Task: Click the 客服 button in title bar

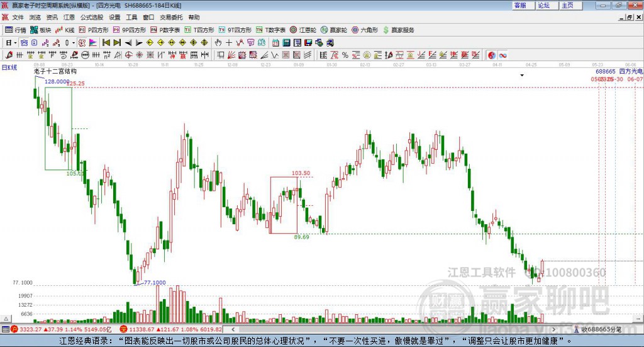Action: coord(523,5)
